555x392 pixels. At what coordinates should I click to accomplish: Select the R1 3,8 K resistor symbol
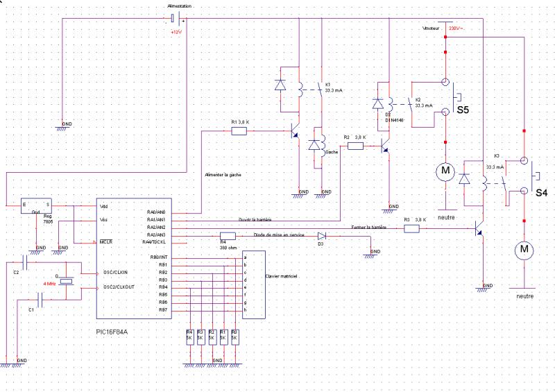click(x=239, y=131)
